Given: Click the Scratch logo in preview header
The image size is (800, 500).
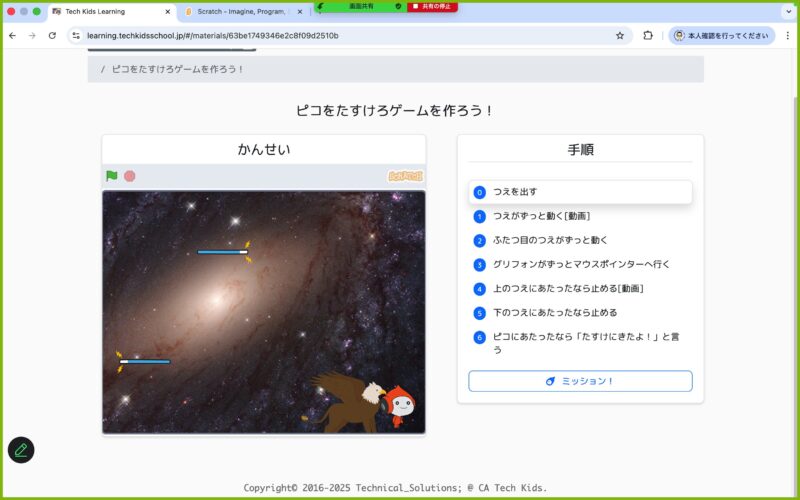Looking at the screenshot, I should pos(405,176).
